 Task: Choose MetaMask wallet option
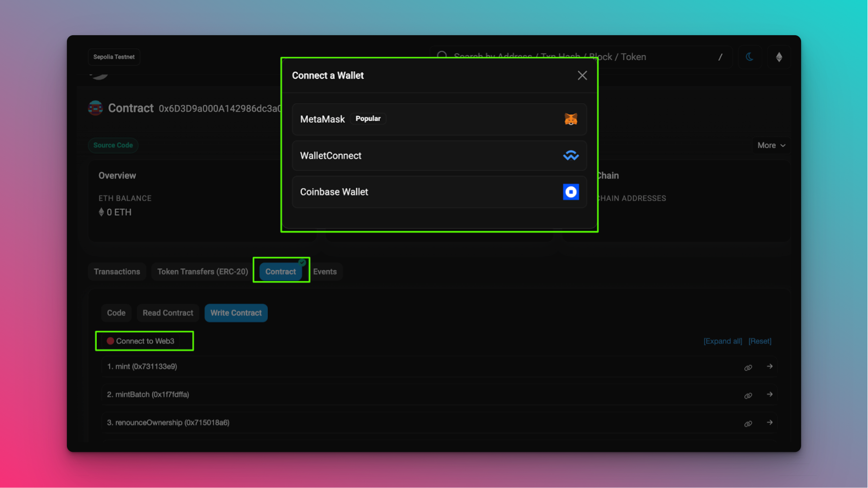click(439, 119)
